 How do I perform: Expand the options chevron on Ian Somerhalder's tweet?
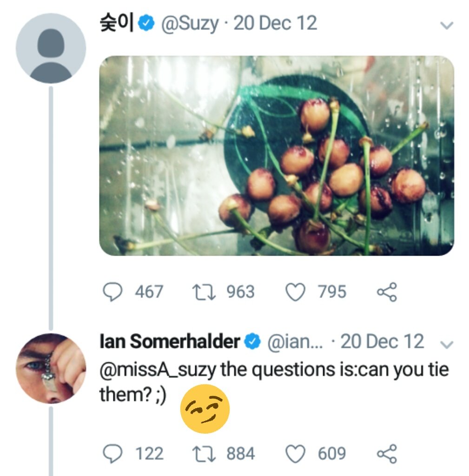(446, 344)
